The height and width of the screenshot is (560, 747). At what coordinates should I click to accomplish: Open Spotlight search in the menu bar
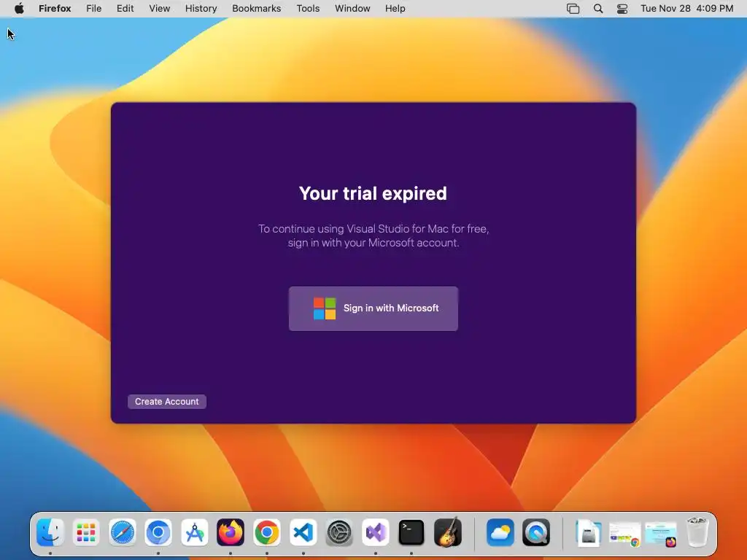598,9
